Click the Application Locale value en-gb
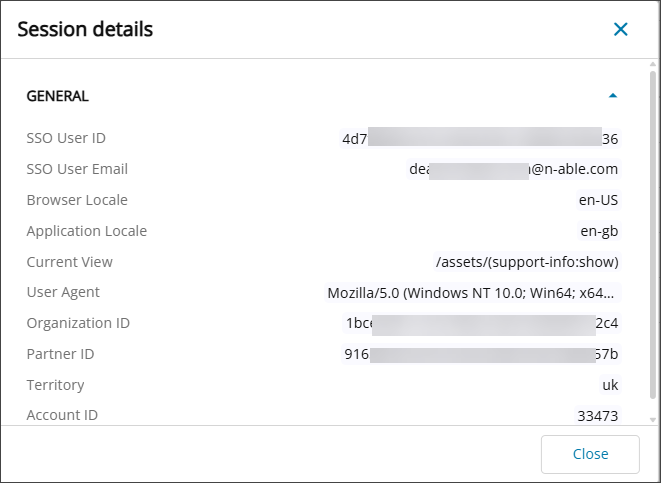The height and width of the screenshot is (483, 661). [599, 231]
